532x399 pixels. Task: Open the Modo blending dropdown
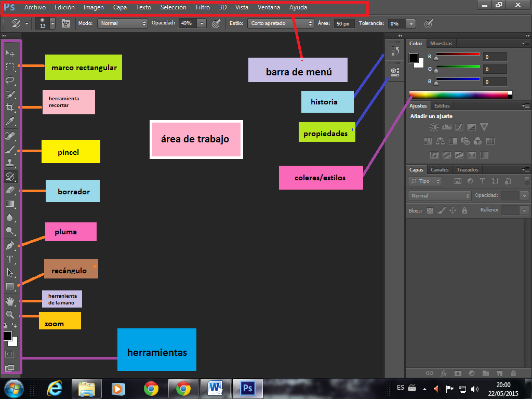coord(122,23)
